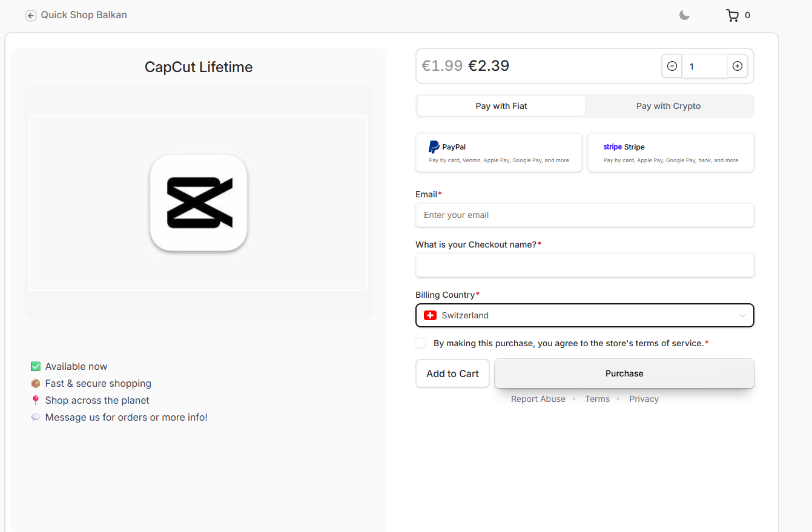Click the green checkmark emoji icon

point(36,366)
